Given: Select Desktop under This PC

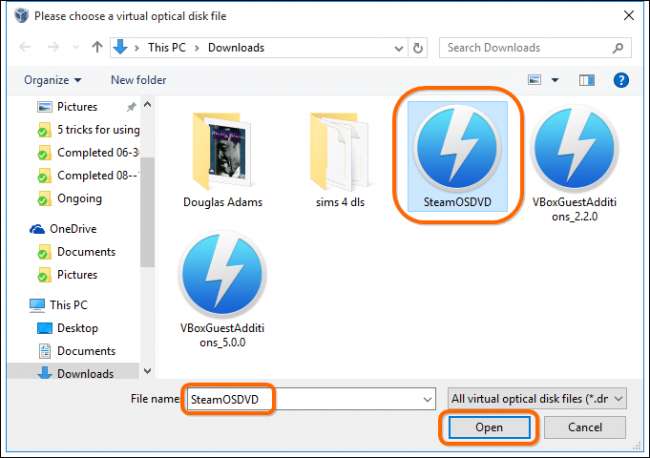Looking at the screenshot, I should click(x=68, y=328).
